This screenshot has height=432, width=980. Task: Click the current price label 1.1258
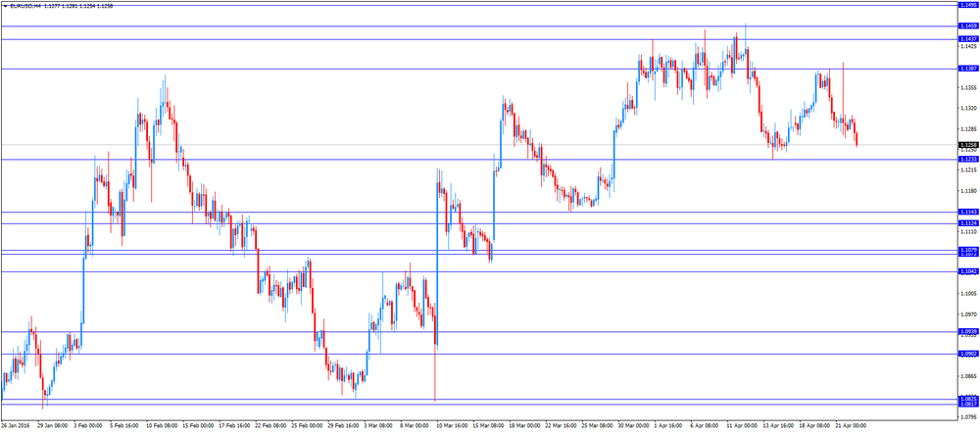pos(968,145)
